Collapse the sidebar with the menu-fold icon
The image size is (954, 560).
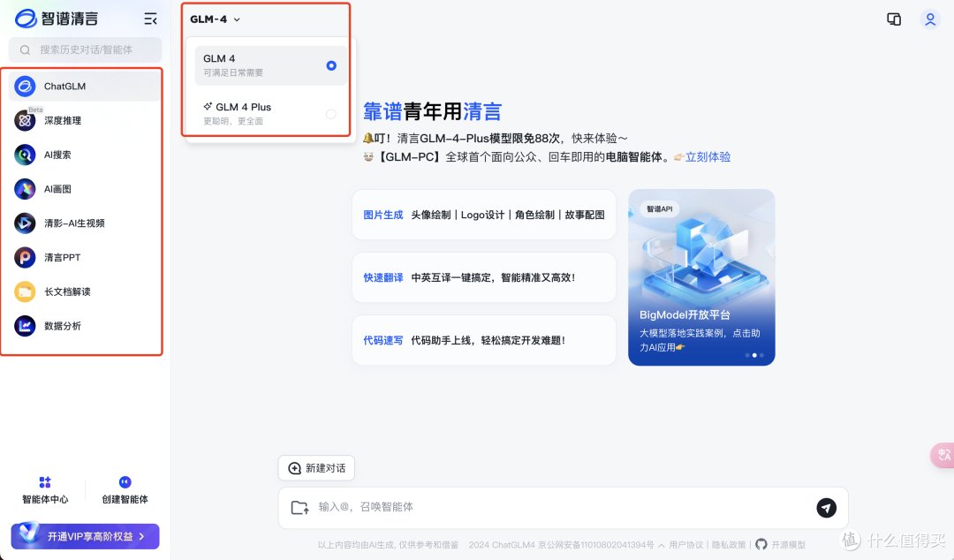click(150, 19)
